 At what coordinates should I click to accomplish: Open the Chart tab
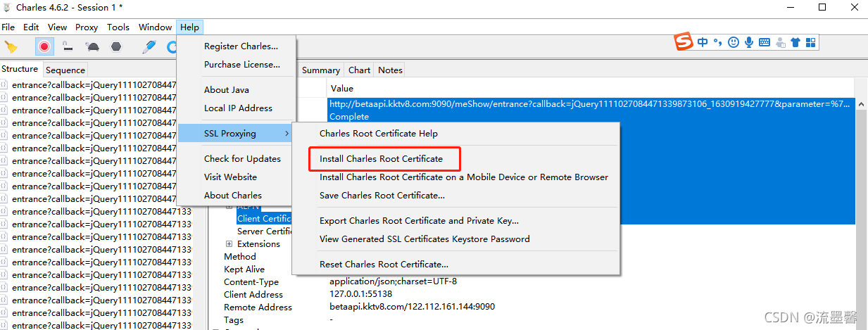pyautogui.click(x=359, y=70)
